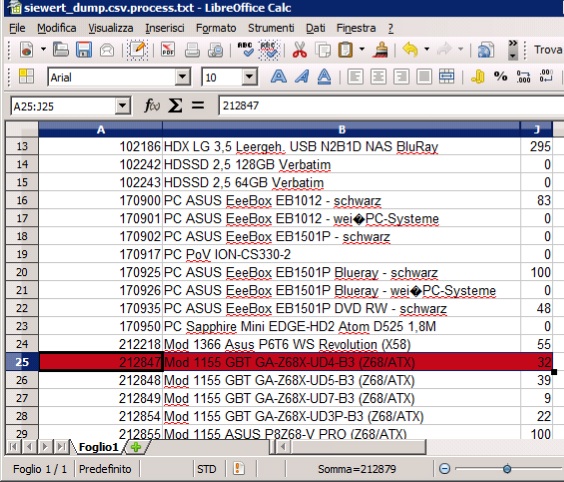Run Spelling check icon
This screenshot has height=482, width=564.
[x=245, y=50]
